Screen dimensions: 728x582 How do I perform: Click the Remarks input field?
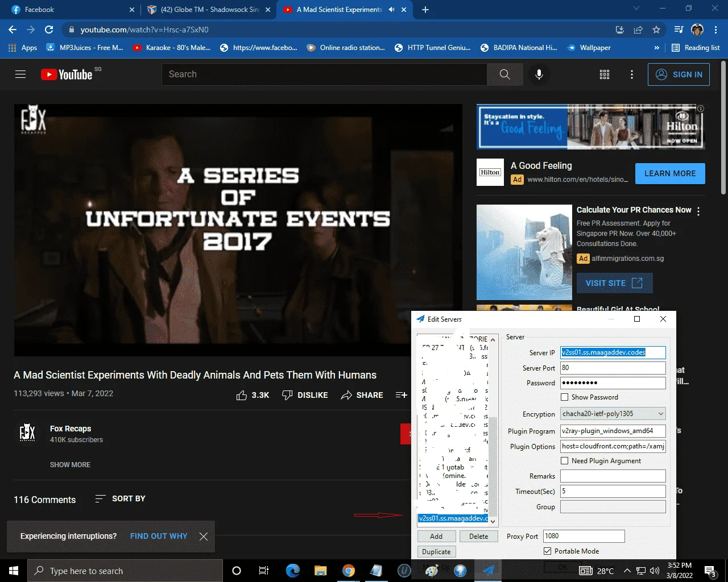[x=613, y=476]
